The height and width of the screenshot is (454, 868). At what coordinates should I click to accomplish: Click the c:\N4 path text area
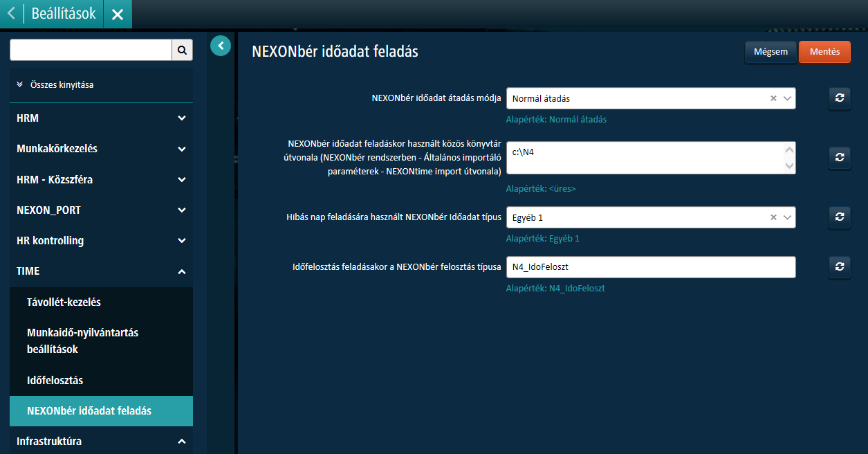coord(645,158)
